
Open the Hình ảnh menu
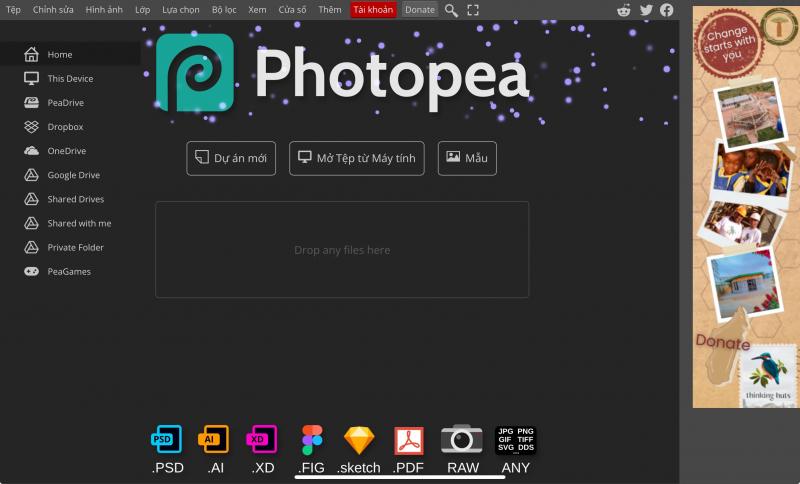point(104,10)
